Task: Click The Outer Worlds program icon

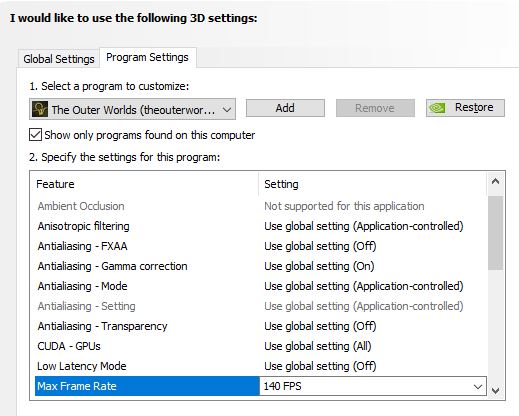Action: click(x=40, y=109)
